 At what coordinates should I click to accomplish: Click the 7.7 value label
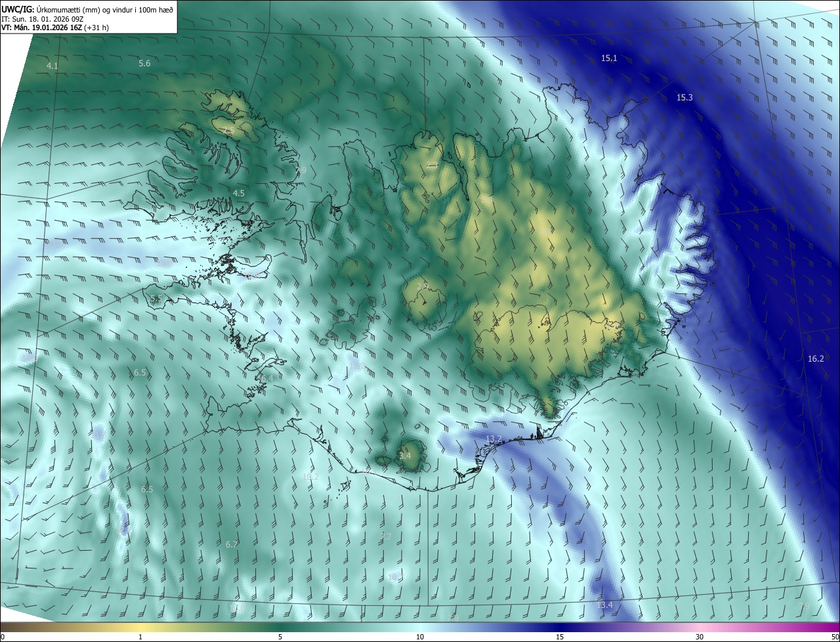(x=386, y=536)
